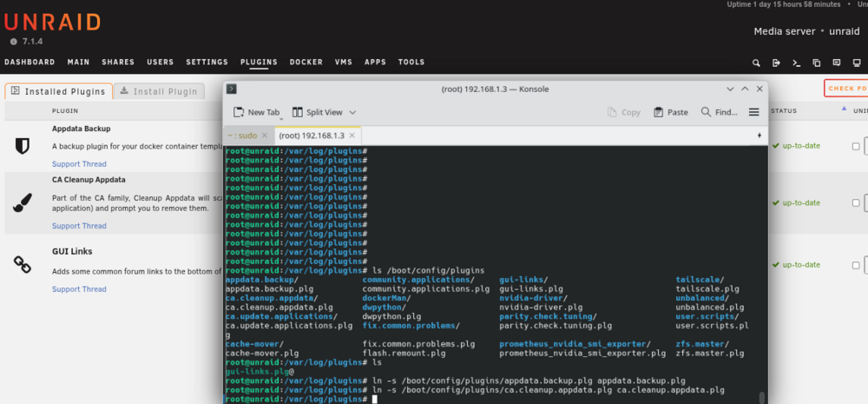Click the Appdata Backup 'up-to-date' status

pyautogui.click(x=797, y=146)
